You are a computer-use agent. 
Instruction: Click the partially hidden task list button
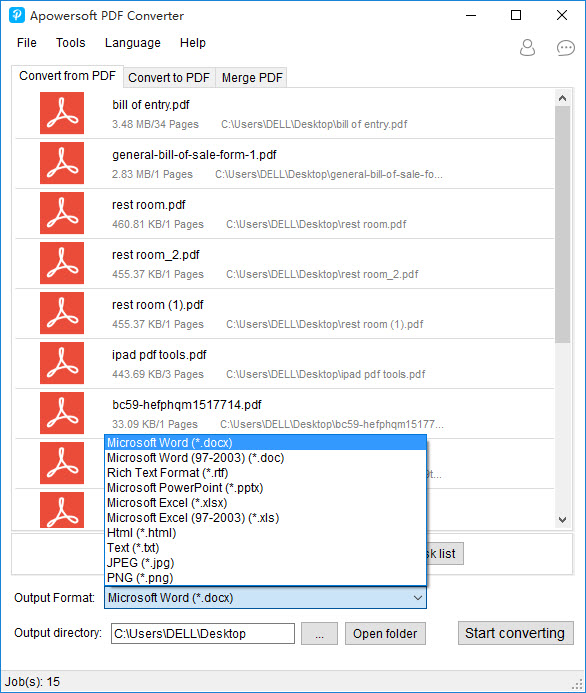tap(445, 554)
